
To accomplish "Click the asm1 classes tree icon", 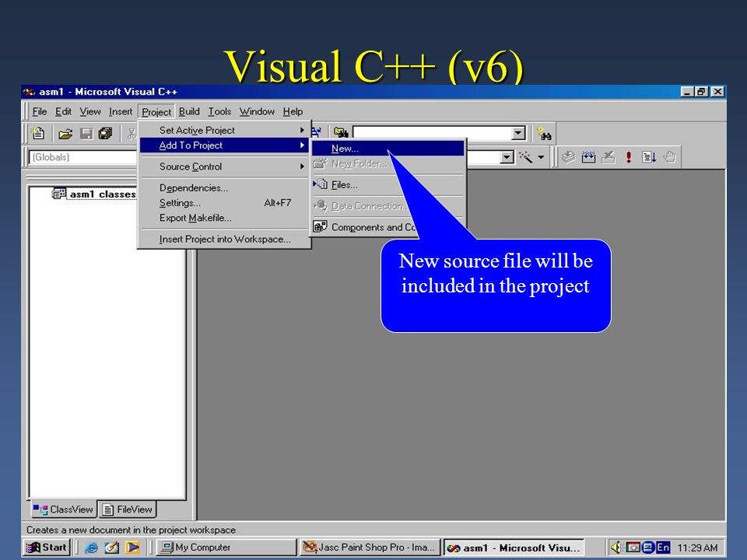I will click(58, 194).
